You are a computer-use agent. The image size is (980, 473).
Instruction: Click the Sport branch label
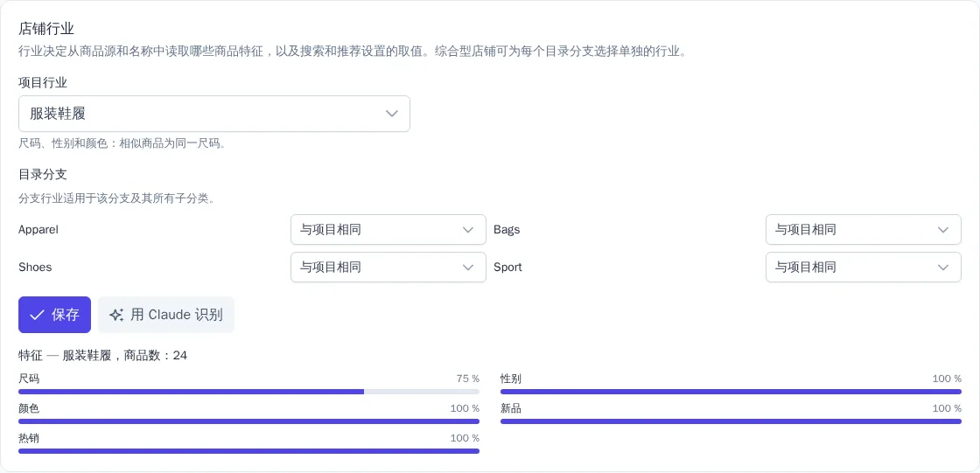click(x=508, y=268)
